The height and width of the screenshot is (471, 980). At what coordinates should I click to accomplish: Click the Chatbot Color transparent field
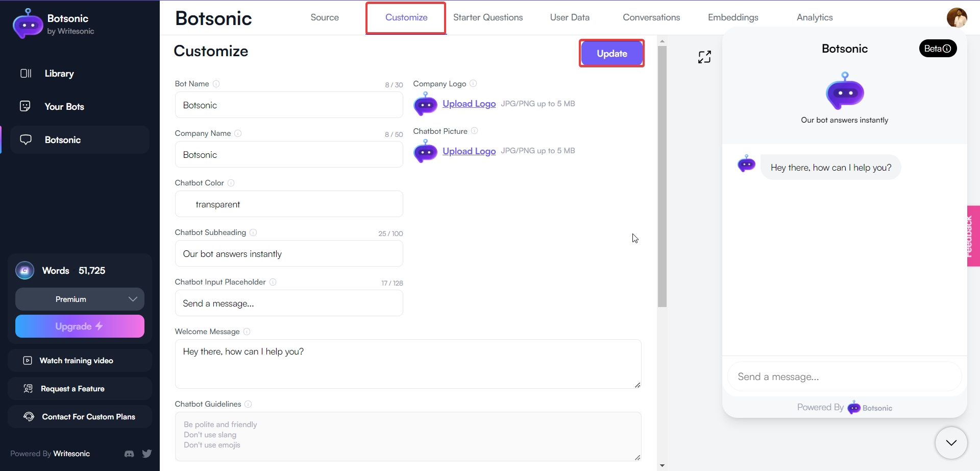(x=289, y=204)
